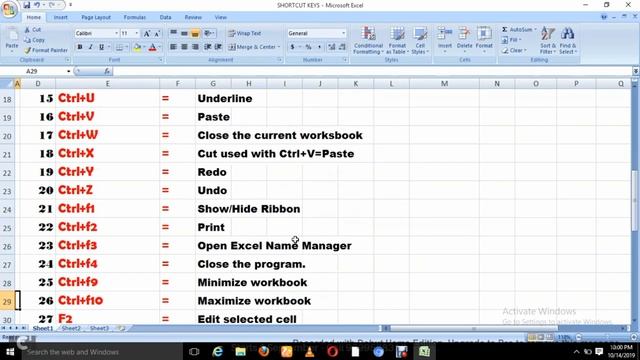Open the Calibri font name dropdown
The image size is (640, 360).
(116, 33)
